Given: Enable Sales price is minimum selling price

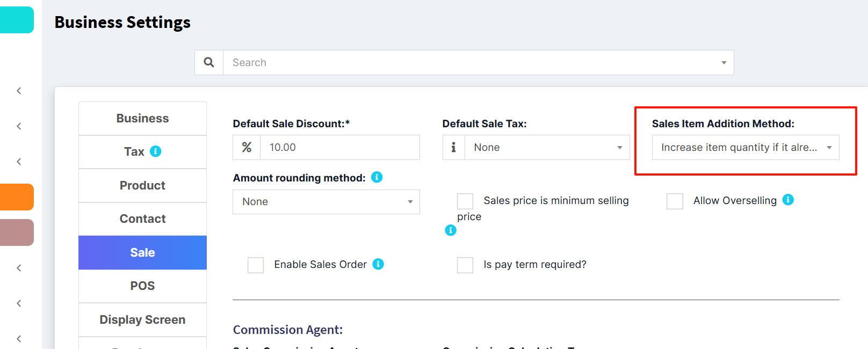Looking at the screenshot, I should (465, 201).
